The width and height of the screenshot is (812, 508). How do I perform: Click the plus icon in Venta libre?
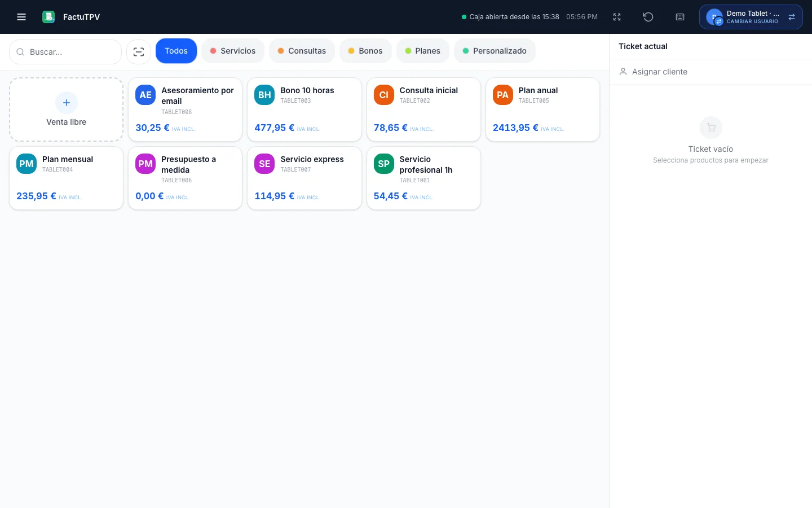(x=67, y=103)
